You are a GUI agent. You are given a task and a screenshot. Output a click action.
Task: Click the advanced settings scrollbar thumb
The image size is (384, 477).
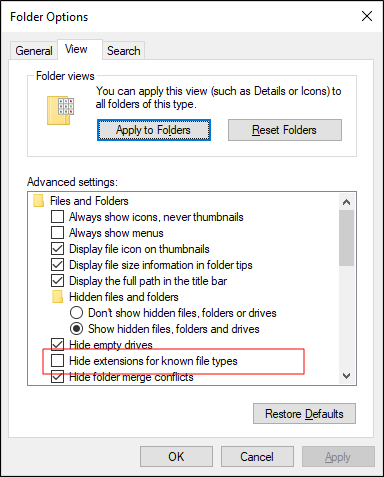(x=347, y=238)
